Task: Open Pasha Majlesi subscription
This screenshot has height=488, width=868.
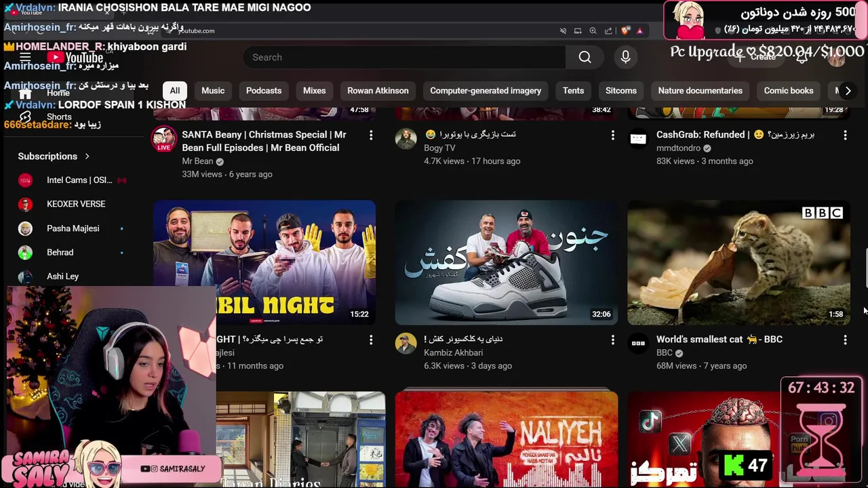Action: (x=73, y=228)
